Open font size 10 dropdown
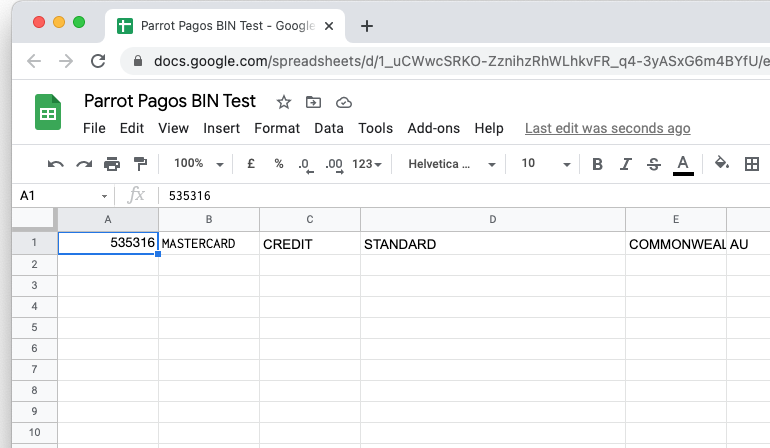Screen dimensions: 770x448 tap(546, 164)
